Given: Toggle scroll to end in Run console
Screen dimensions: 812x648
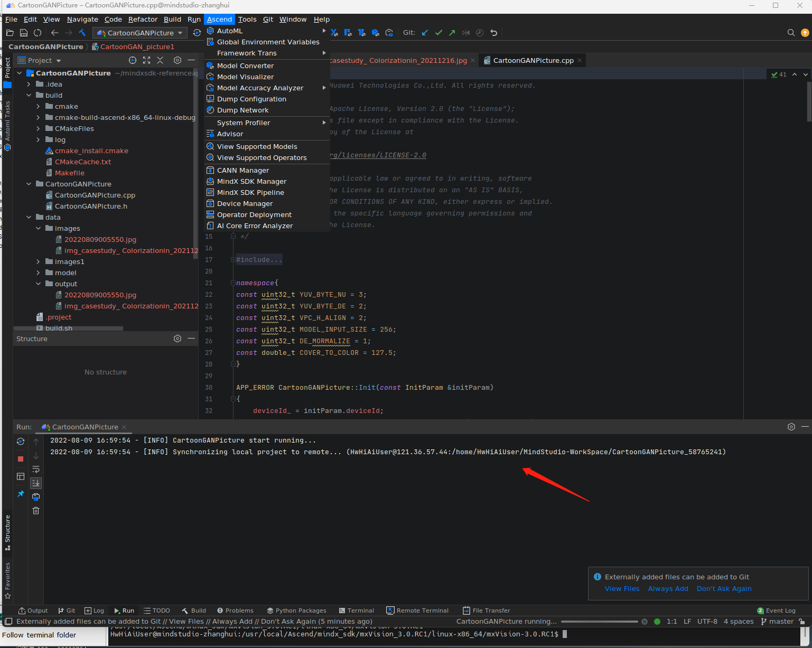Looking at the screenshot, I should pos(36,483).
